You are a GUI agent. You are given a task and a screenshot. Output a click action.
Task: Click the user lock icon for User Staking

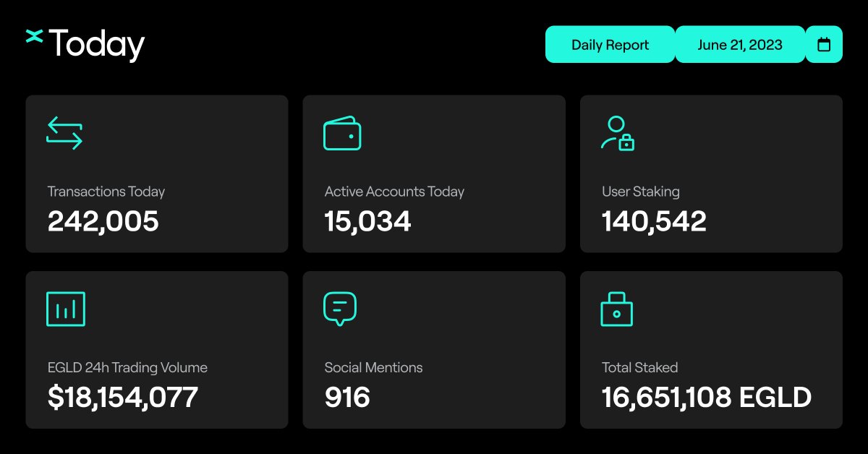(x=618, y=134)
